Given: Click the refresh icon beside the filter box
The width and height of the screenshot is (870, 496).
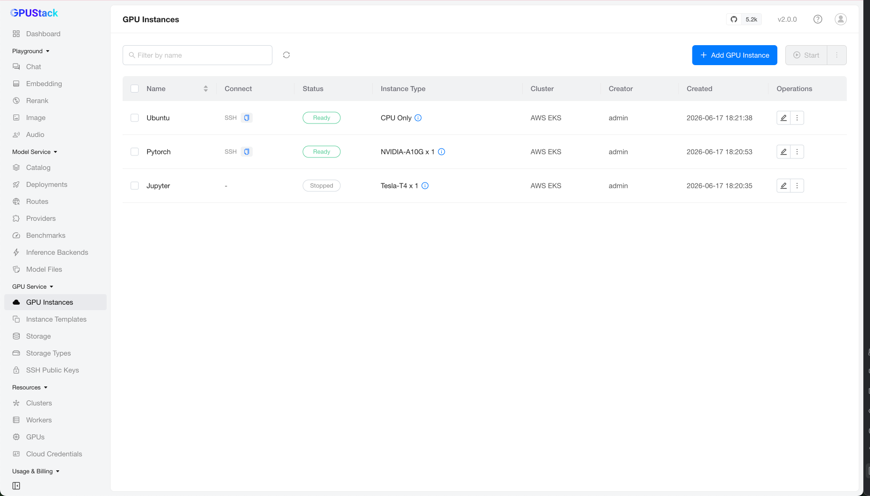Looking at the screenshot, I should click(286, 55).
